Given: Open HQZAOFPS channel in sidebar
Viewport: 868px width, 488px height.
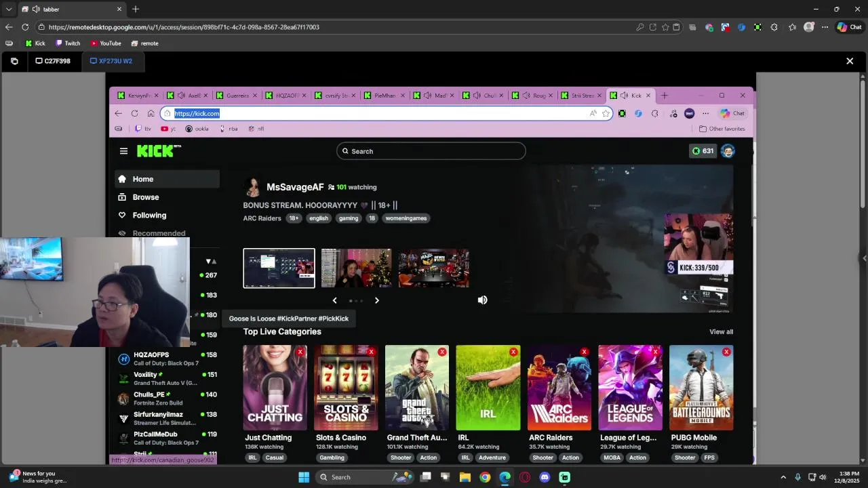Looking at the screenshot, I should click(x=167, y=359).
